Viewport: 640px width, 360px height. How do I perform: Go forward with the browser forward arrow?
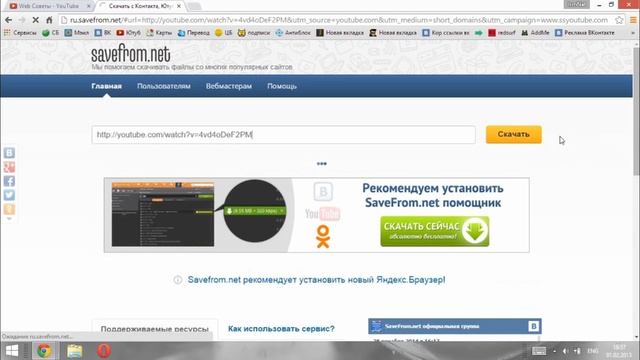pos(22,20)
